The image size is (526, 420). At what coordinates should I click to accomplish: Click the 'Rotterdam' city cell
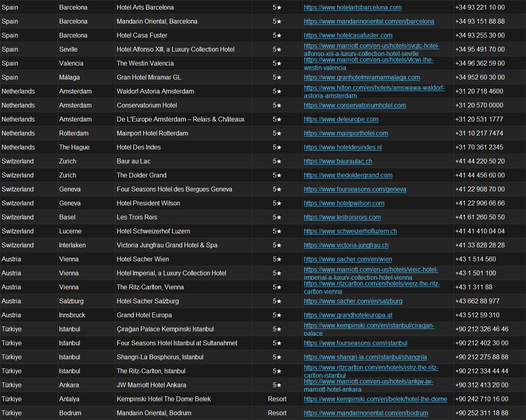point(86,133)
